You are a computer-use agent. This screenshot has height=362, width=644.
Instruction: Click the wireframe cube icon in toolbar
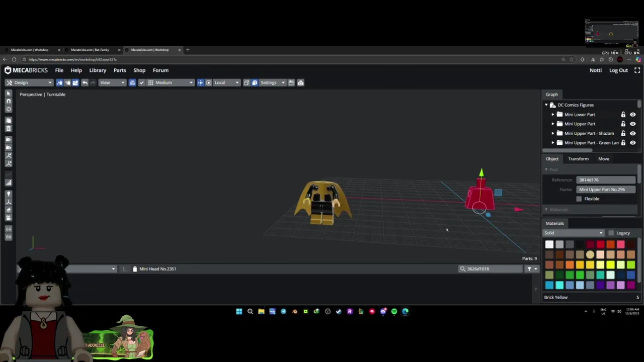click(x=247, y=82)
